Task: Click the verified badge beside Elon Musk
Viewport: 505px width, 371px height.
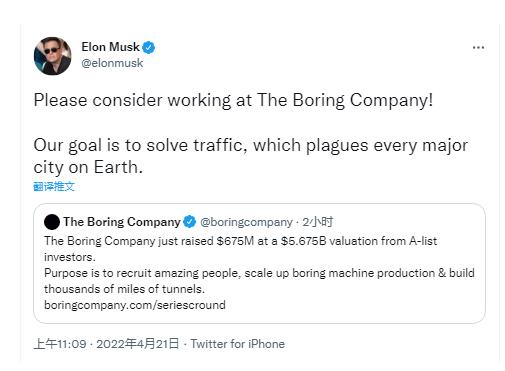Action: 149,48
